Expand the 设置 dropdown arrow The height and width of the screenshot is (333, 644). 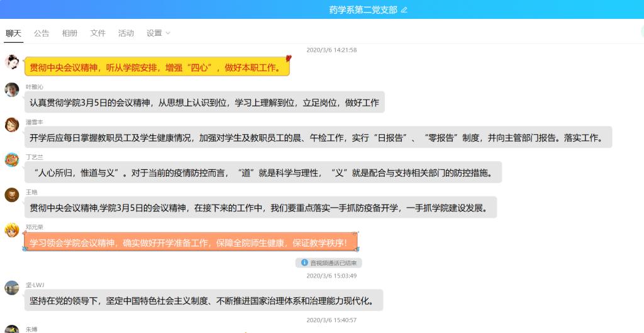(x=168, y=33)
